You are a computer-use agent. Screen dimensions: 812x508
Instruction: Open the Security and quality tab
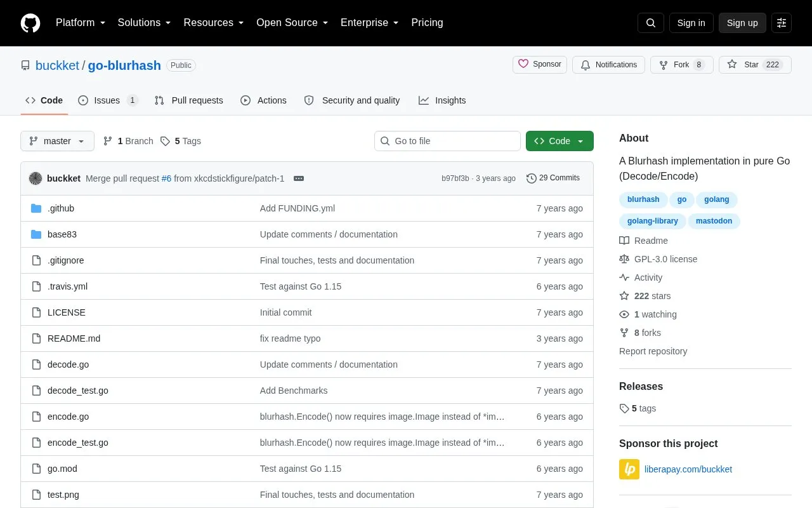click(352, 100)
